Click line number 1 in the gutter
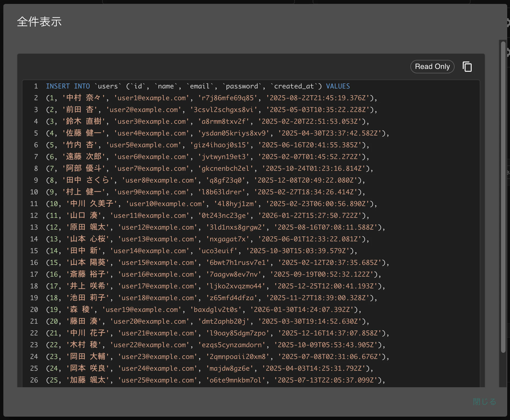Screen dimensions: 510x420 click(x=36, y=86)
